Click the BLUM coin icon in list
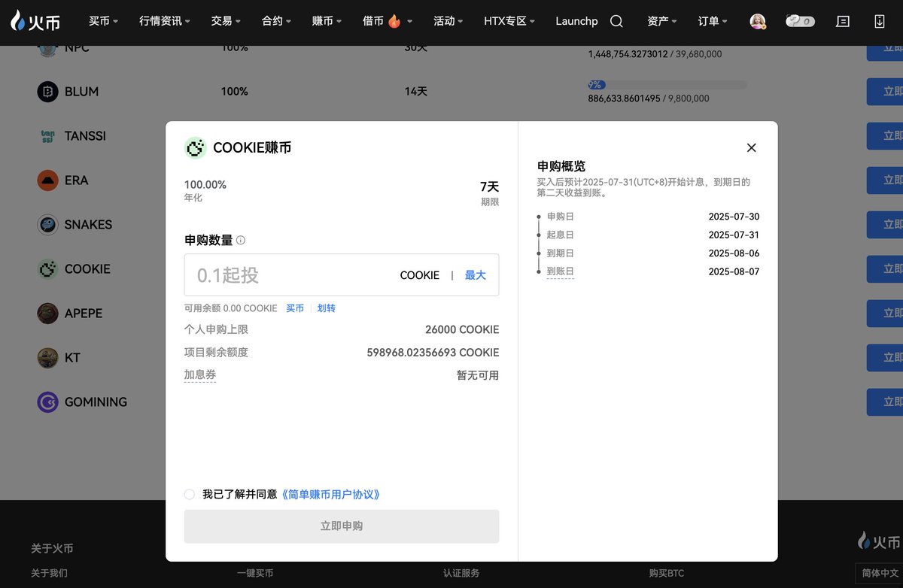The height and width of the screenshot is (588, 903). pyautogui.click(x=47, y=92)
